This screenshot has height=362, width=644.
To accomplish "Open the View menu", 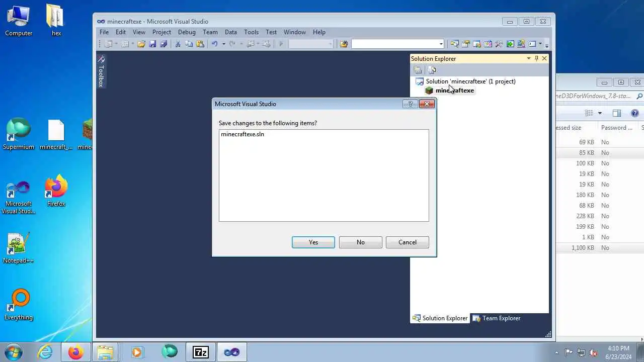I will [x=139, y=32].
